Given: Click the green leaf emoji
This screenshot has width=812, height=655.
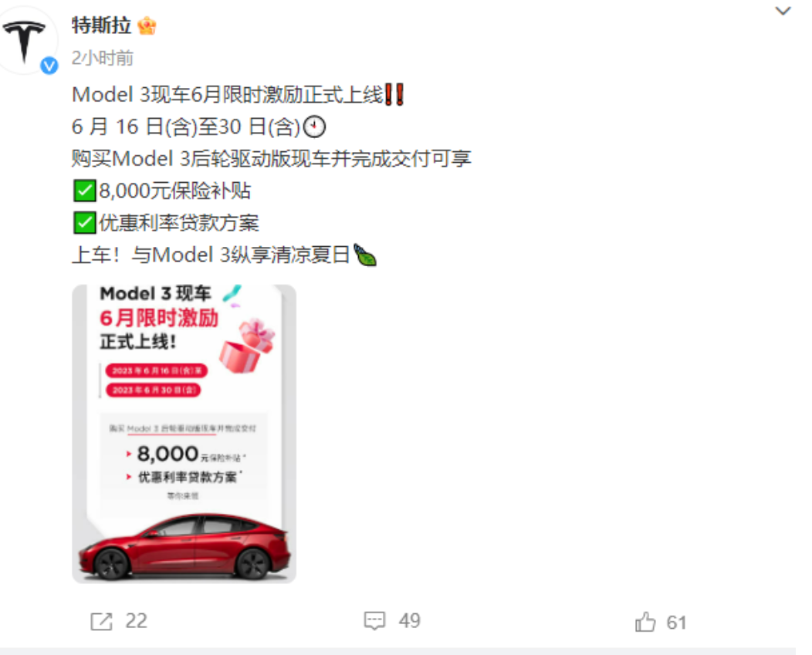Looking at the screenshot, I should [x=365, y=255].
